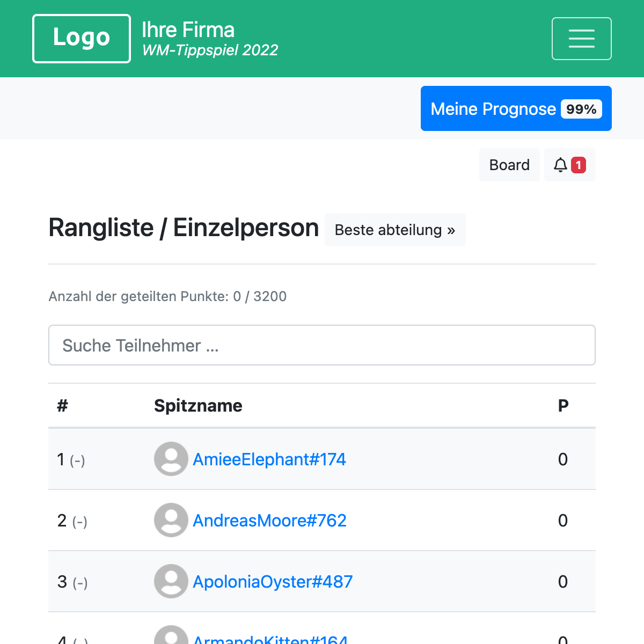Screen dimensions: 644x644
Task: Click the Ihre Firma header title
Action: (188, 30)
